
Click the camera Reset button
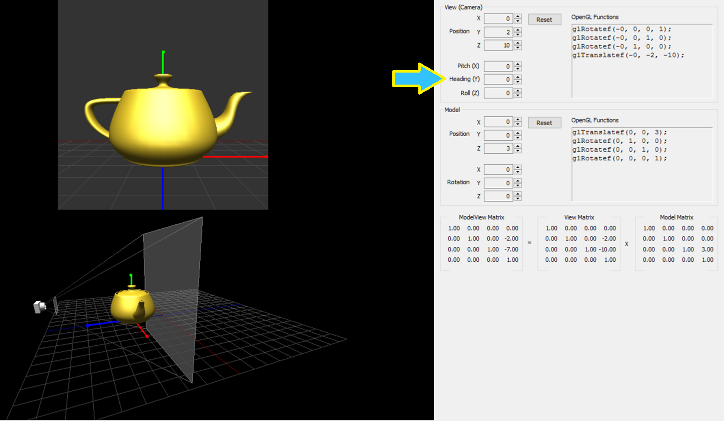(x=544, y=20)
